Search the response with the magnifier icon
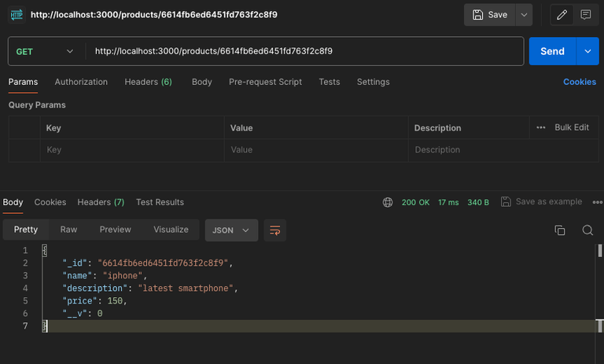Image resolution: width=604 pixels, height=364 pixels. (587, 230)
